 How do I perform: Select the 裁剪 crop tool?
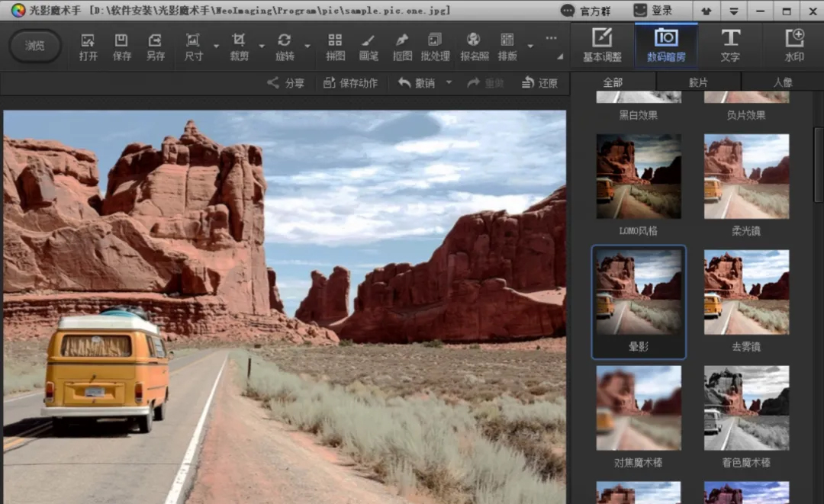pyautogui.click(x=239, y=47)
